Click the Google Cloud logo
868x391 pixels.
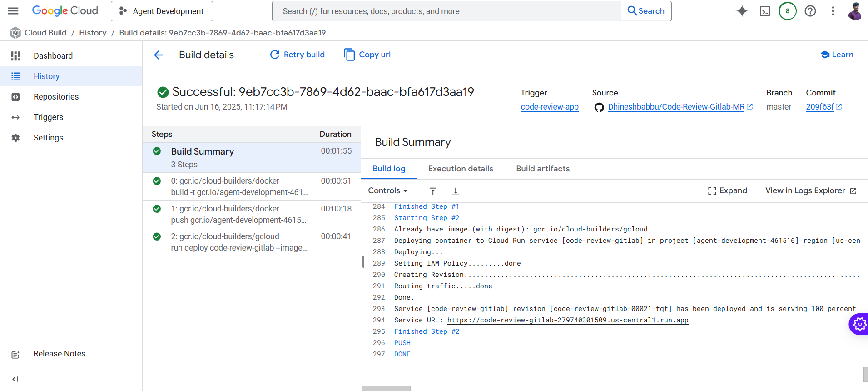(65, 11)
